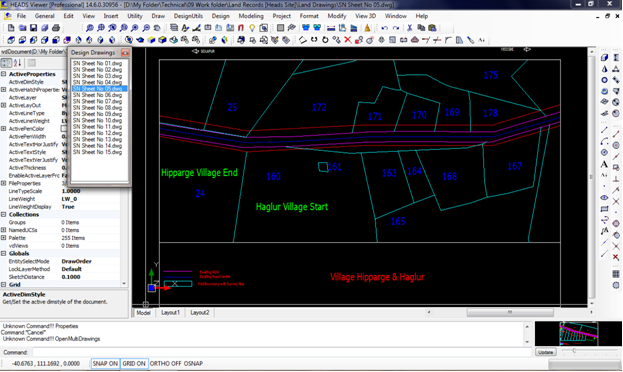Click the cone icon in right palette

click(x=604, y=69)
